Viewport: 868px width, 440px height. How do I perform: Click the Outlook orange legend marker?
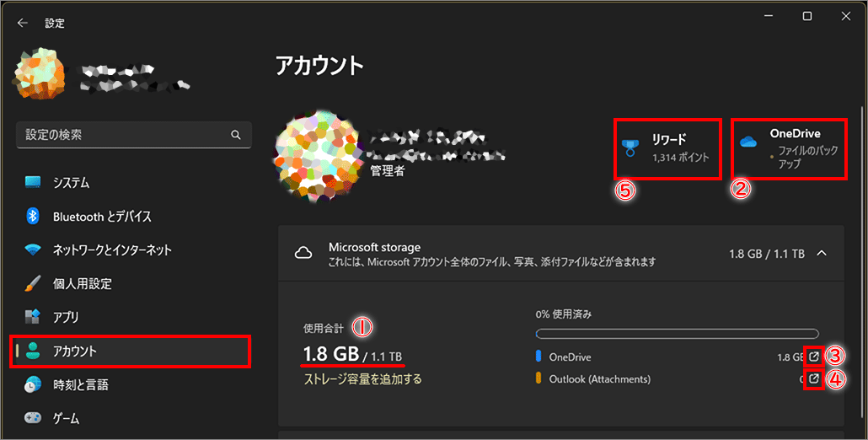(538, 378)
